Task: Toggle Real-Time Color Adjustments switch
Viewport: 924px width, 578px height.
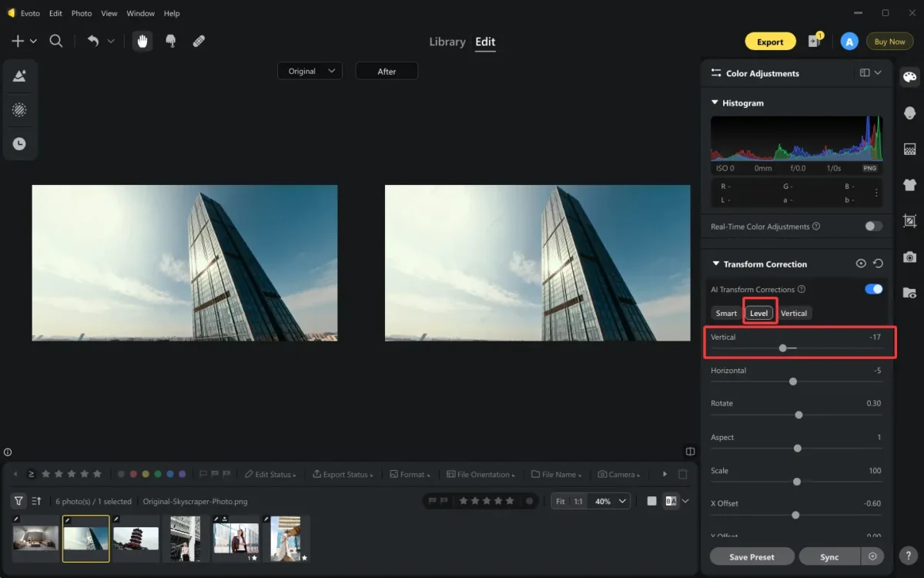Action: click(873, 226)
